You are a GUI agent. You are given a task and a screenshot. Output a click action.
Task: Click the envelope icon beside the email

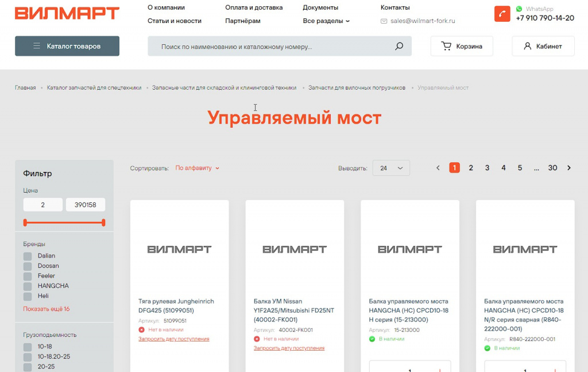(384, 21)
